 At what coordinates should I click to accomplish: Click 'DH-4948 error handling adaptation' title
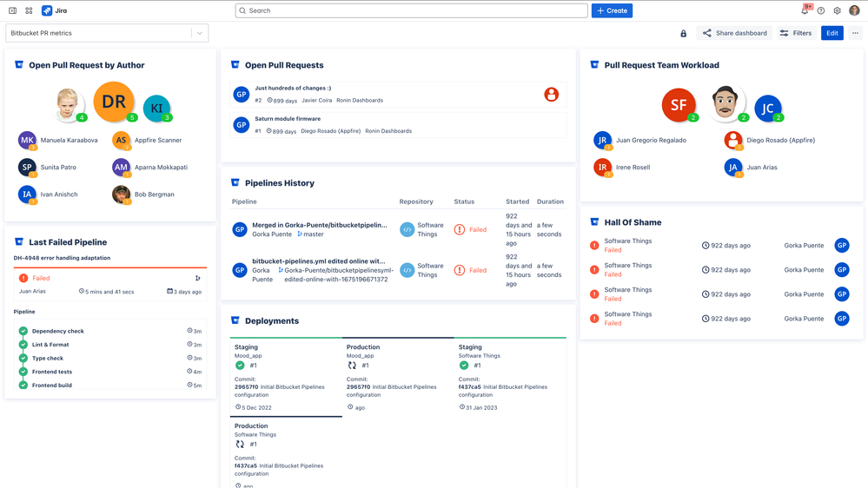pos(62,258)
